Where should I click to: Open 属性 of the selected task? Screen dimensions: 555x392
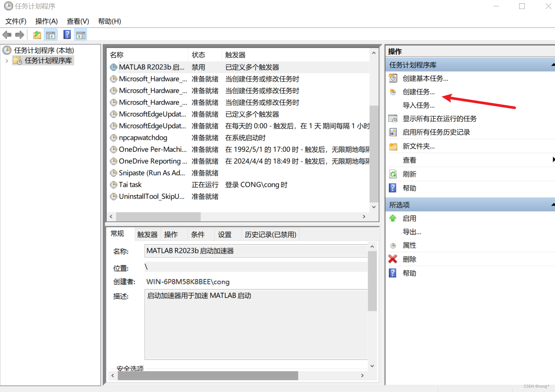point(409,245)
